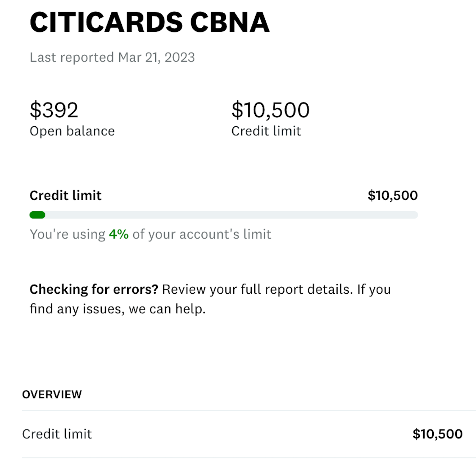The height and width of the screenshot is (459, 476).
Task: Click the Open balance label
Action: click(72, 131)
